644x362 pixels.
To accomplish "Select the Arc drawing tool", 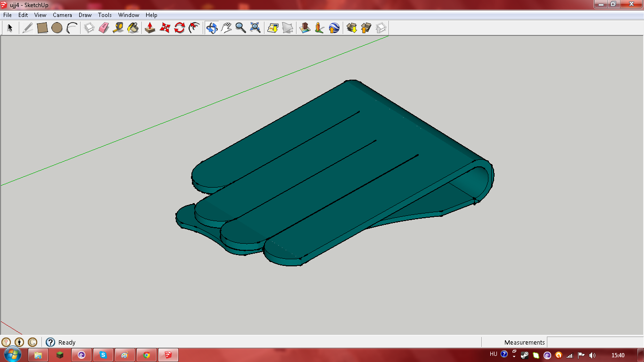I will 72,28.
